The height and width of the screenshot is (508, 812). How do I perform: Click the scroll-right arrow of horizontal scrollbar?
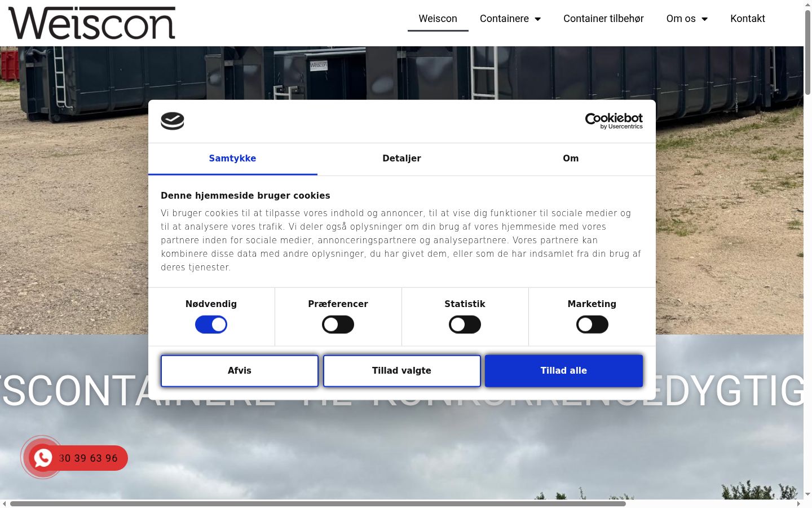click(799, 503)
